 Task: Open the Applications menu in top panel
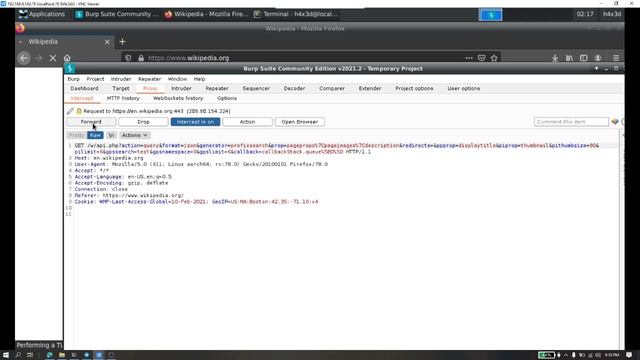point(42,14)
